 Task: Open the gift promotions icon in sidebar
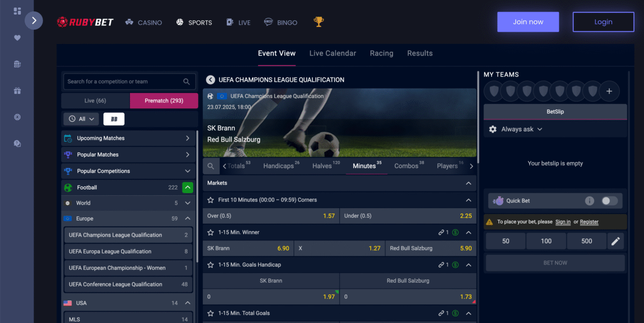point(17,91)
